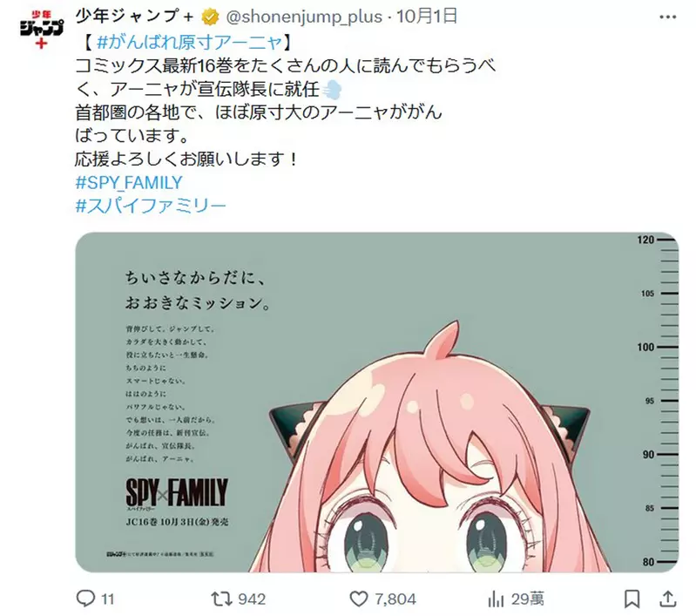
Task: Click the gold verified badge
Action: [210, 17]
